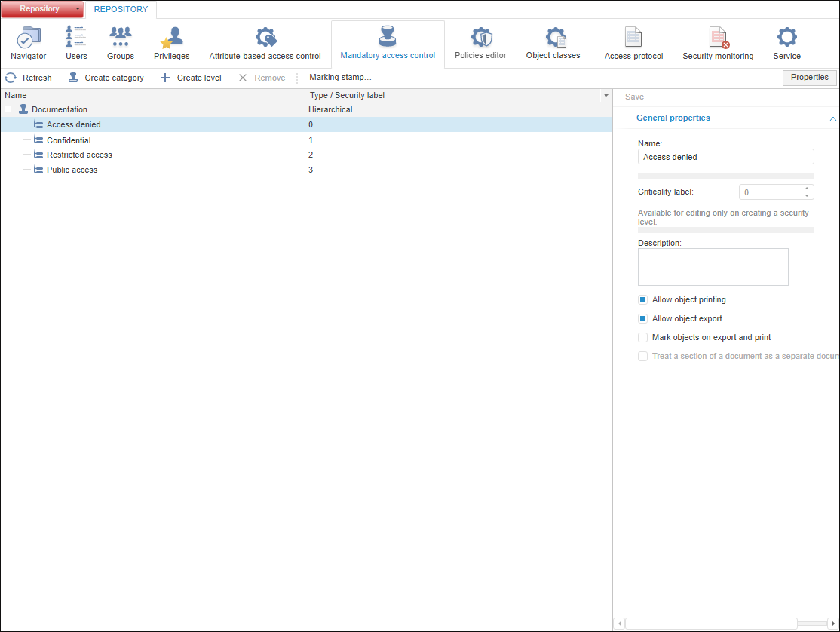
Task: Open the Privileges icon with star
Action: coord(172,38)
